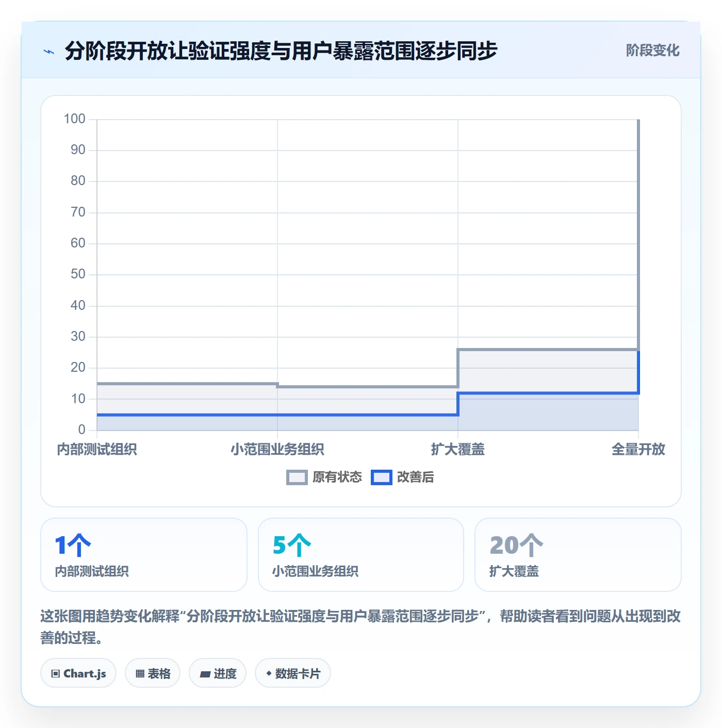Viewport: 722px width, 728px height.
Task: Open the 20个 扩大覆盖 data card
Action: coord(578,555)
